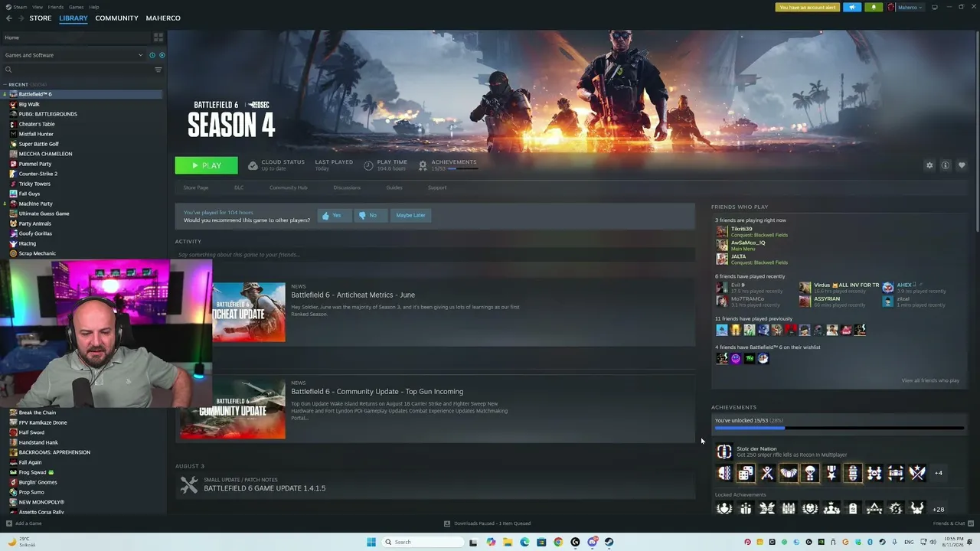Select Fall Guys game icon

(x=13, y=194)
